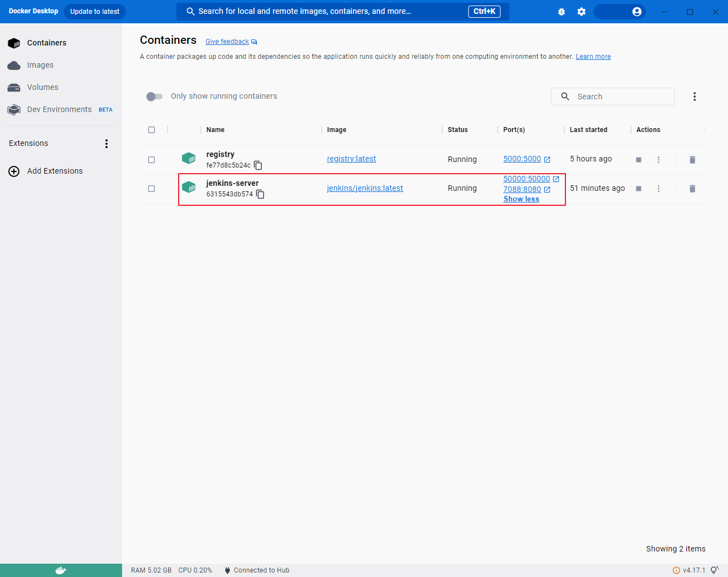Screen dimensions: 728x577
Task: Stop the registry container
Action: point(639,160)
